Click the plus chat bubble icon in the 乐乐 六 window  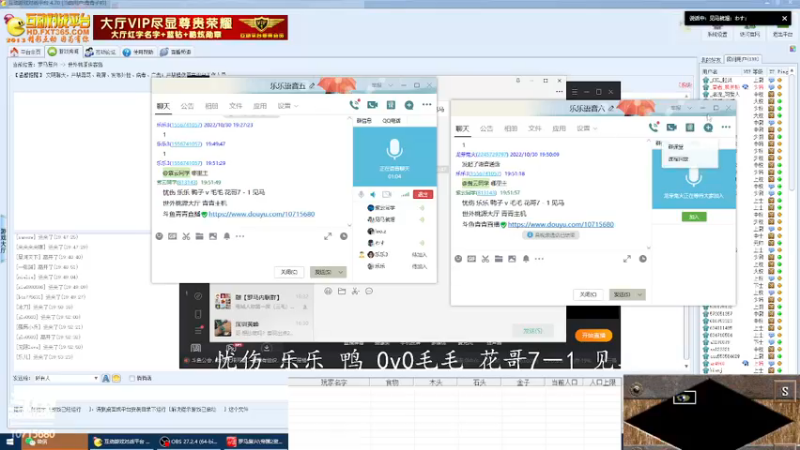click(x=708, y=128)
